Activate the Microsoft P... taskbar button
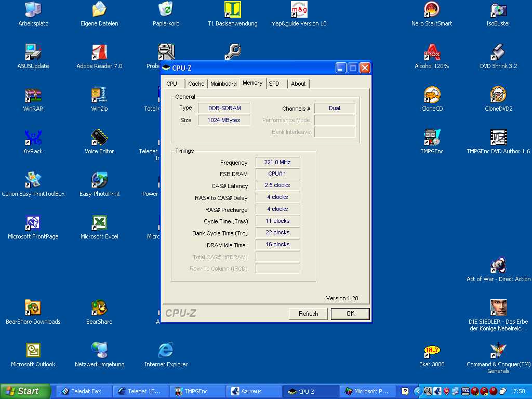Image resolution: width=532 pixels, height=399 pixels. [367, 391]
